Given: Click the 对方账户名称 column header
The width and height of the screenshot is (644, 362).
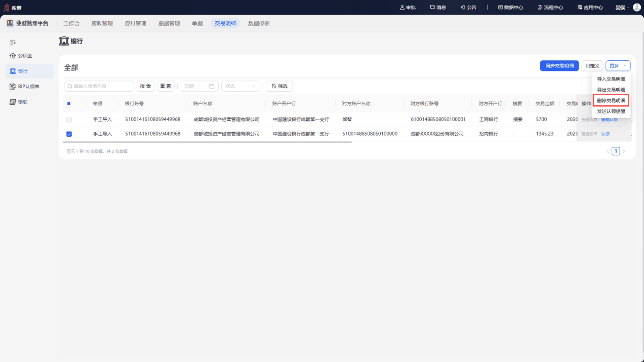Looking at the screenshot, I should [x=356, y=104].
